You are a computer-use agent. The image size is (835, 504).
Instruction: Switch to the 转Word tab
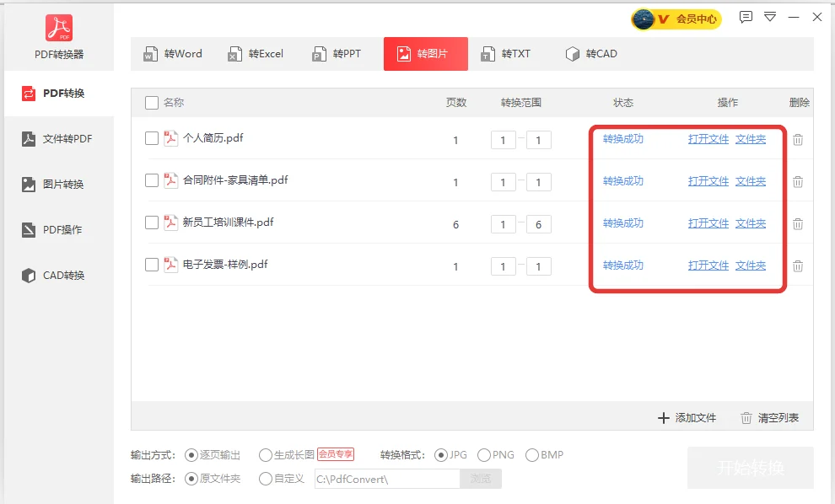[173, 54]
